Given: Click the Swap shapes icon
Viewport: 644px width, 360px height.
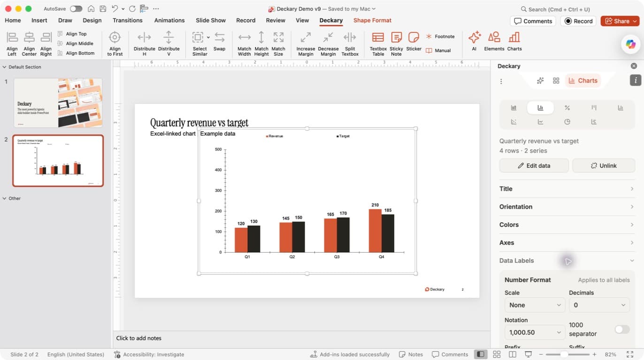Looking at the screenshot, I should pyautogui.click(x=219, y=37).
